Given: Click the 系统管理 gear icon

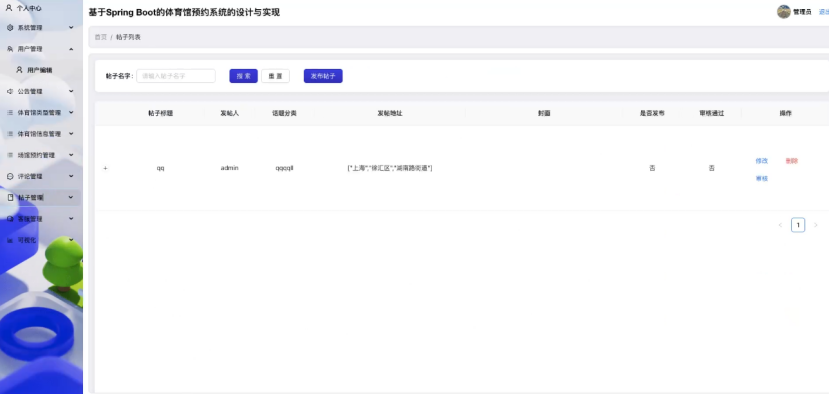Looking at the screenshot, I should [x=10, y=28].
